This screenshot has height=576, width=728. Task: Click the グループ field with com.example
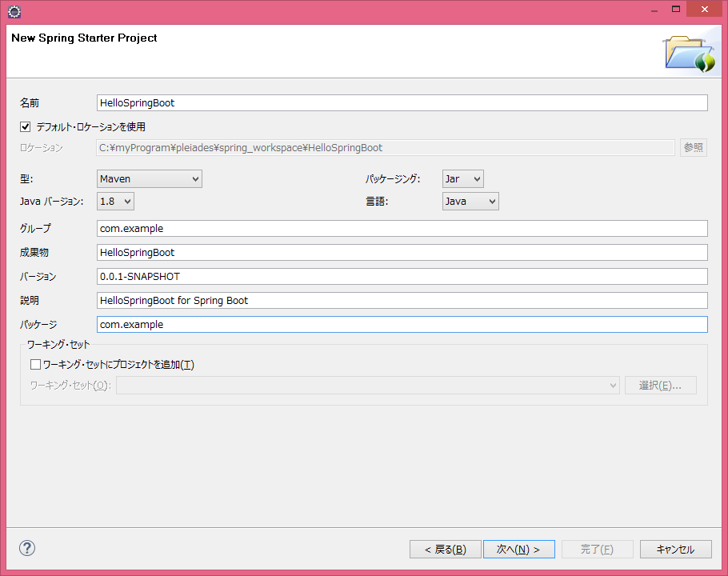(x=402, y=228)
